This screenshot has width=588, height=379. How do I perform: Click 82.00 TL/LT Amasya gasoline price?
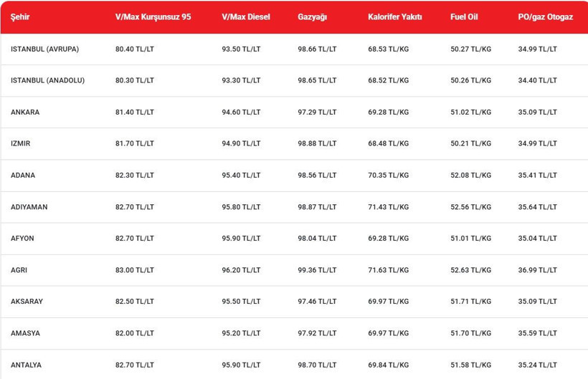coord(135,333)
